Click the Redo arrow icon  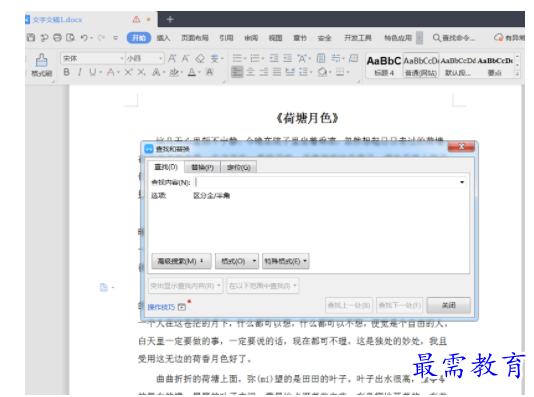101,37
